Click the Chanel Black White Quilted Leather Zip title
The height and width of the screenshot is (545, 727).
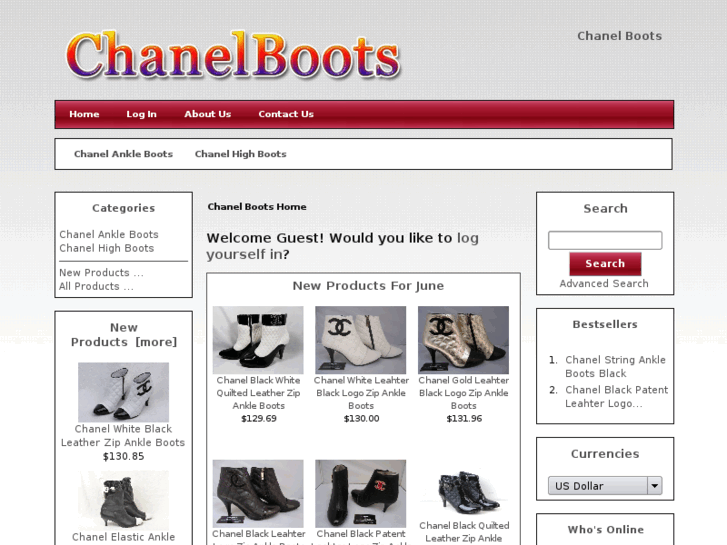[x=258, y=393]
